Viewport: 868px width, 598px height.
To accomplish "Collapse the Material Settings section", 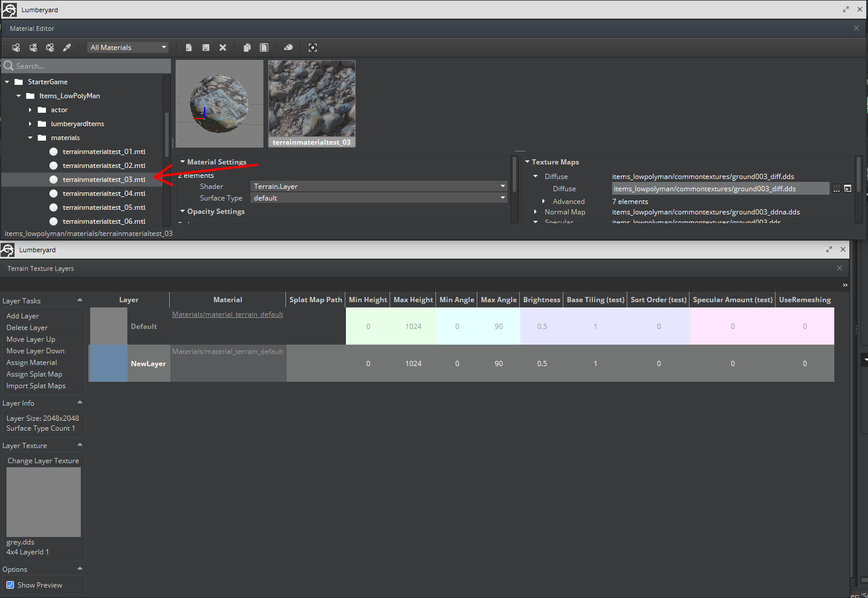I will click(x=183, y=162).
